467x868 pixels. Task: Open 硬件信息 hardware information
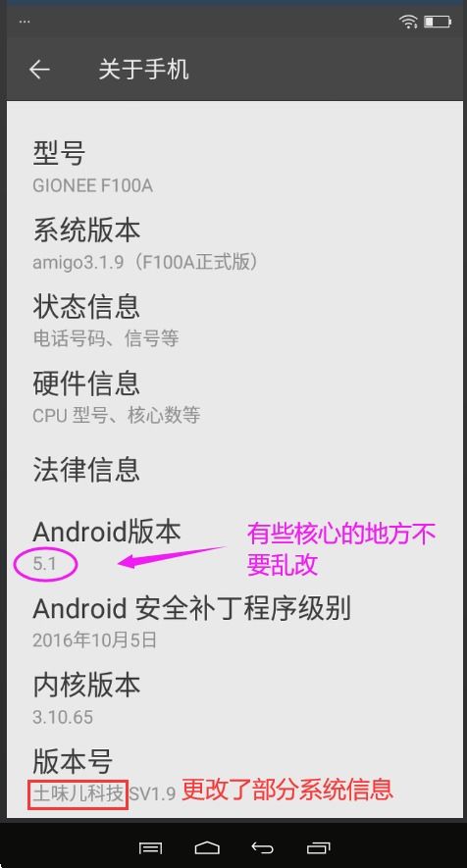tap(234, 397)
